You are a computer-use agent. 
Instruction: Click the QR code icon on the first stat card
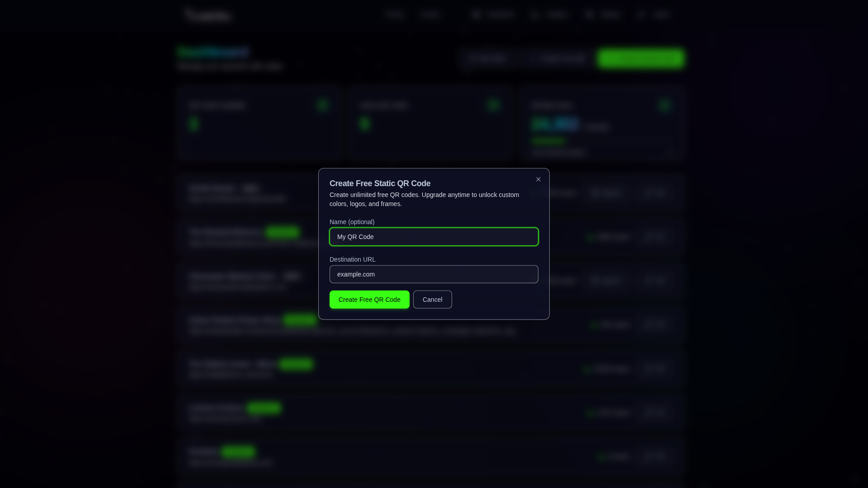click(x=322, y=105)
